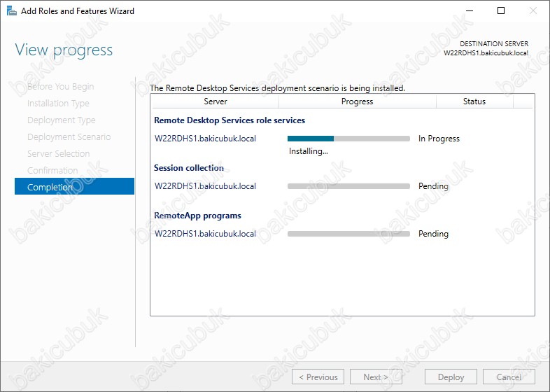Click the Progress column header
Viewport: 550px width, 392px height.
(357, 101)
